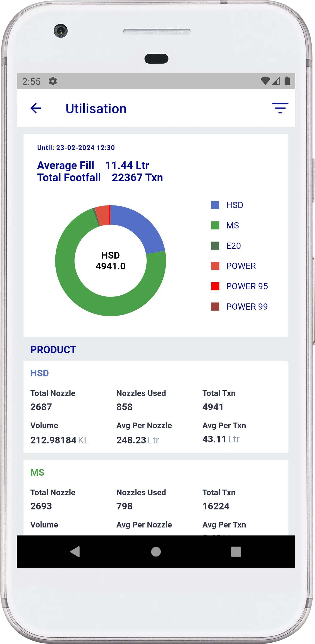Tap the E20 legend label

click(234, 246)
